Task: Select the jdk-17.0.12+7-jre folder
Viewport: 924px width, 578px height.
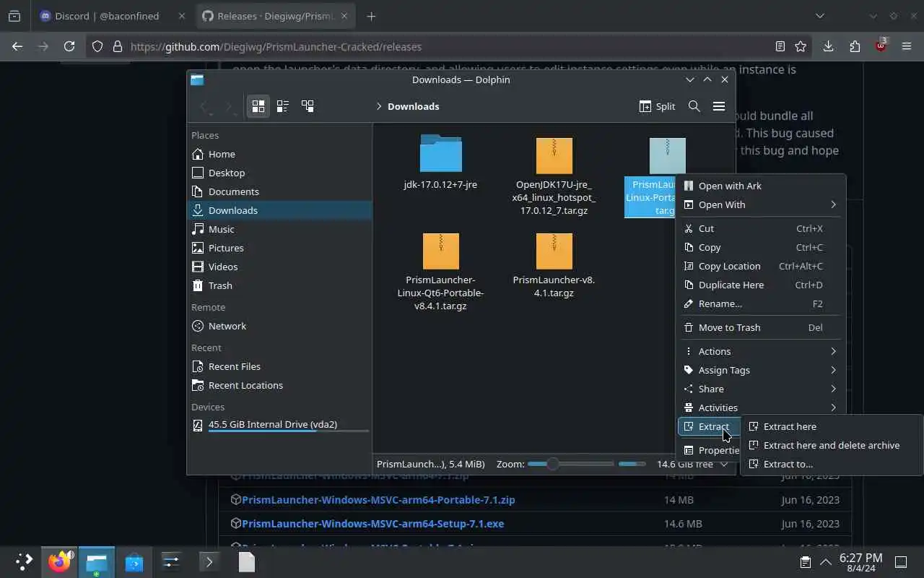Action: pyautogui.click(x=440, y=163)
